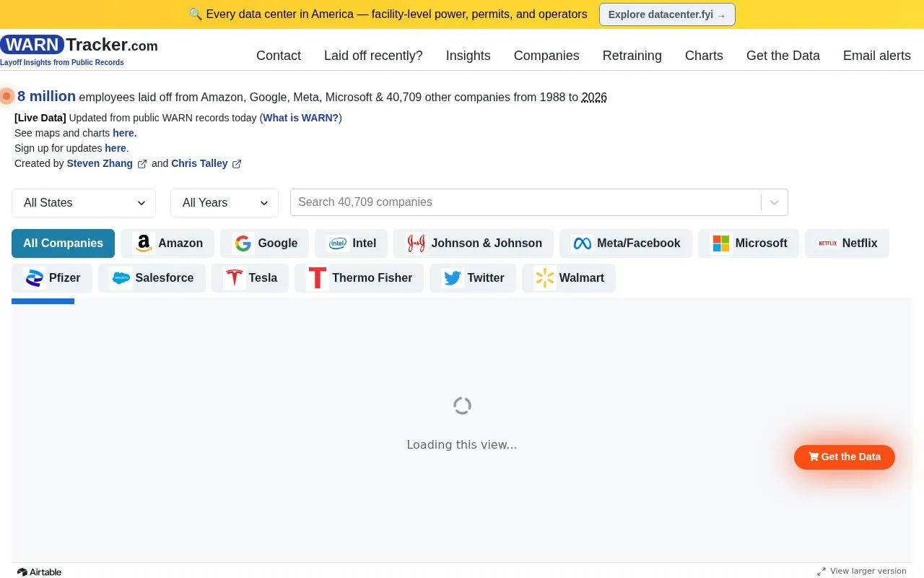The width and height of the screenshot is (924, 578).
Task: Click the Netflix logo icon
Action: (x=828, y=243)
